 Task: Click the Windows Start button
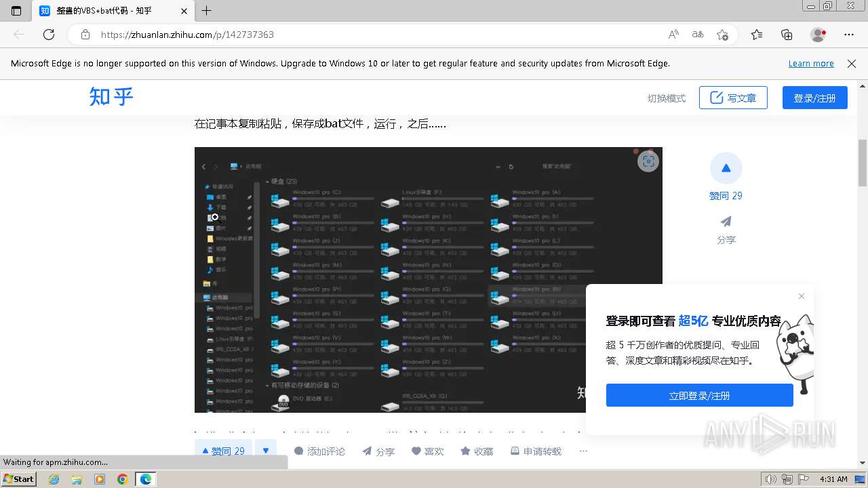tap(18, 479)
